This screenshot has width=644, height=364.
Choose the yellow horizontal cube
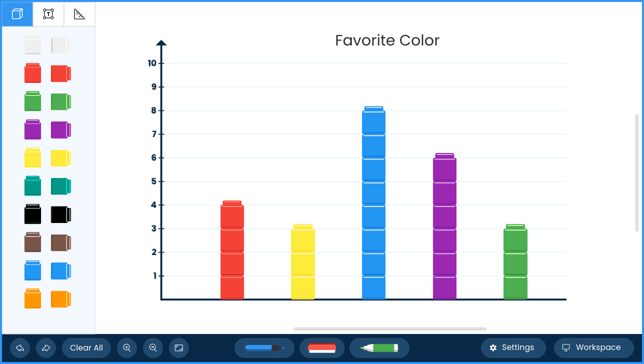61,158
